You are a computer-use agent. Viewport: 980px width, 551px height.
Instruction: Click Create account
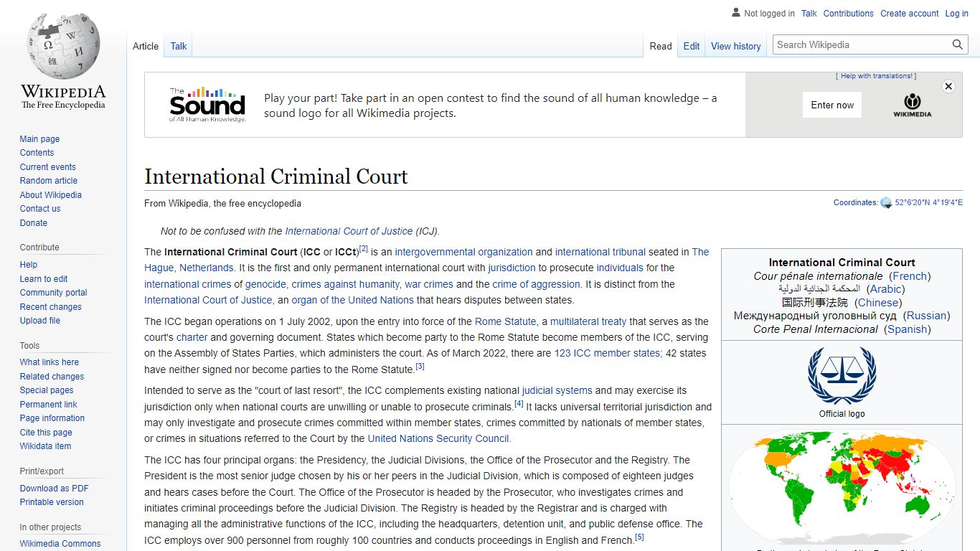coord(910,14)
